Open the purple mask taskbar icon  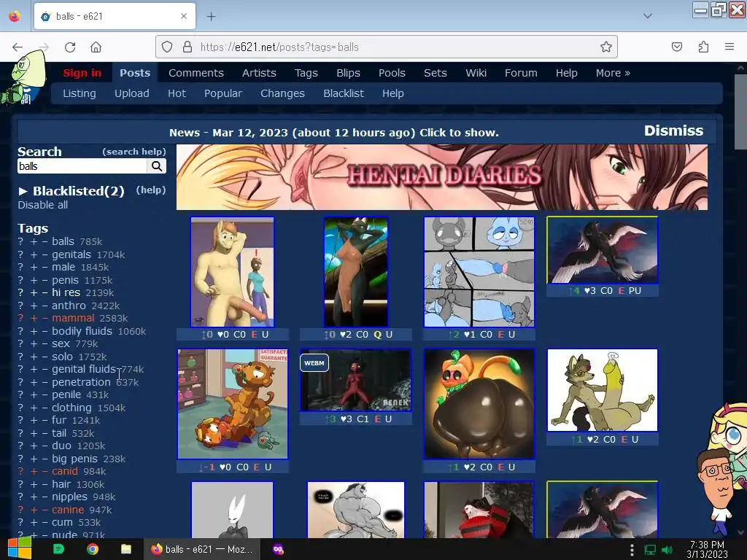[278, 549]
